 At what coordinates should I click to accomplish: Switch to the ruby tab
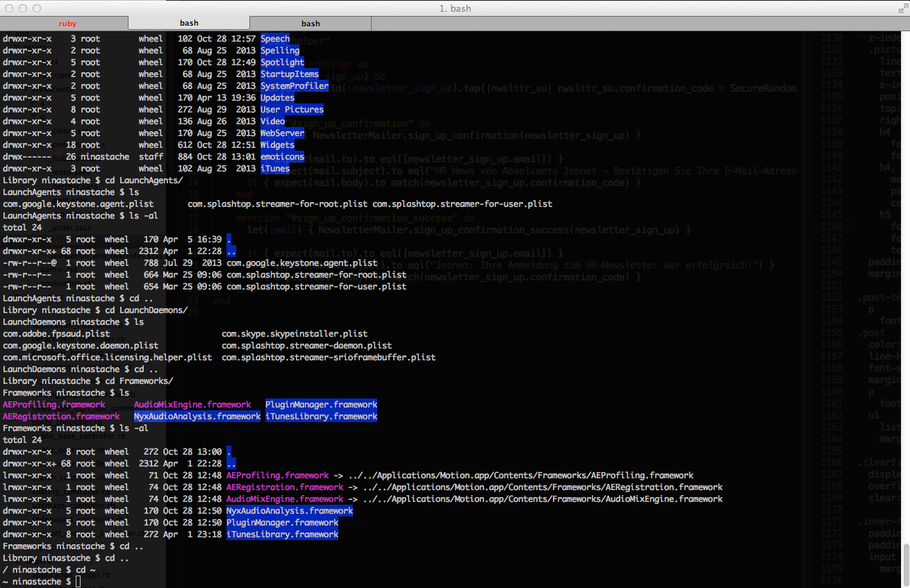point(67,24)
